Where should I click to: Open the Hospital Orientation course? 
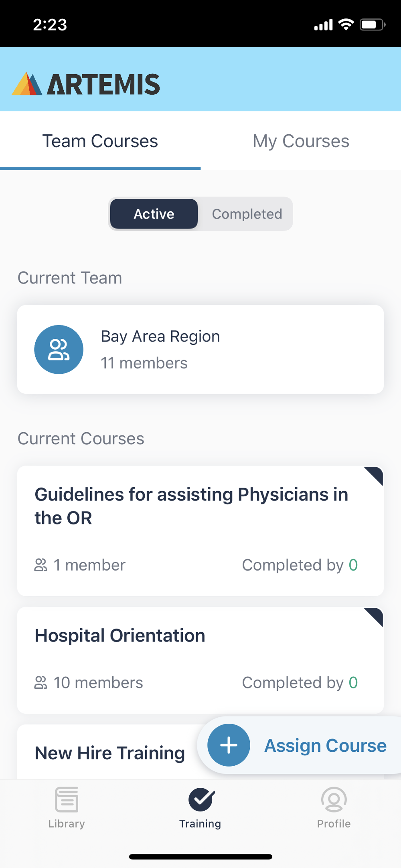tap(120, 636)
